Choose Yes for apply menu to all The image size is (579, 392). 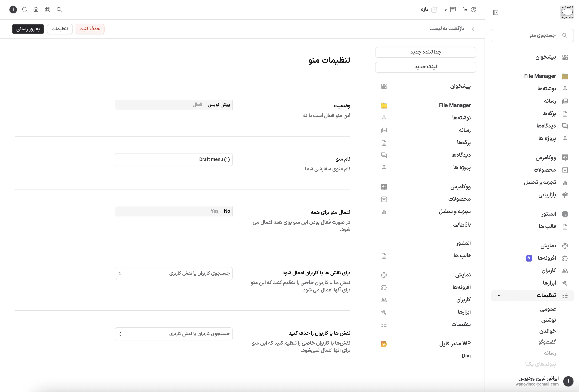[x=214, y=211]
